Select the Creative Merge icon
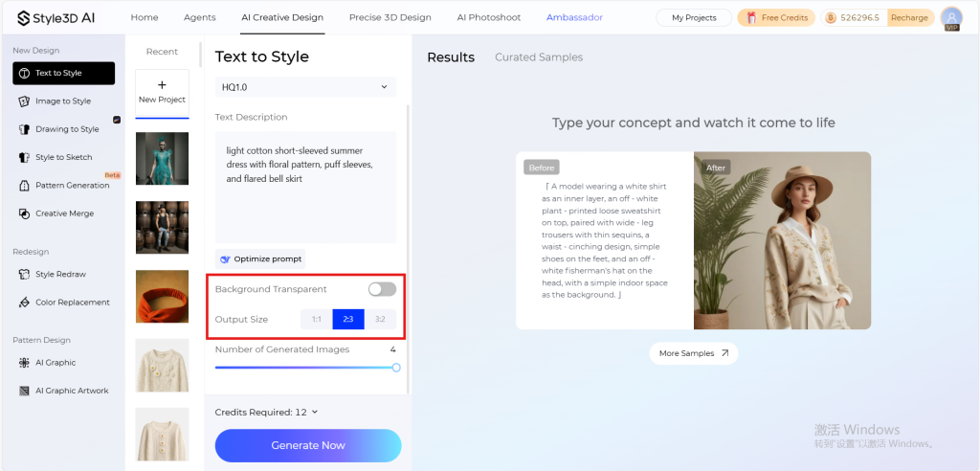This screenshot has height=471, width=980. click(x=24, y=213)
